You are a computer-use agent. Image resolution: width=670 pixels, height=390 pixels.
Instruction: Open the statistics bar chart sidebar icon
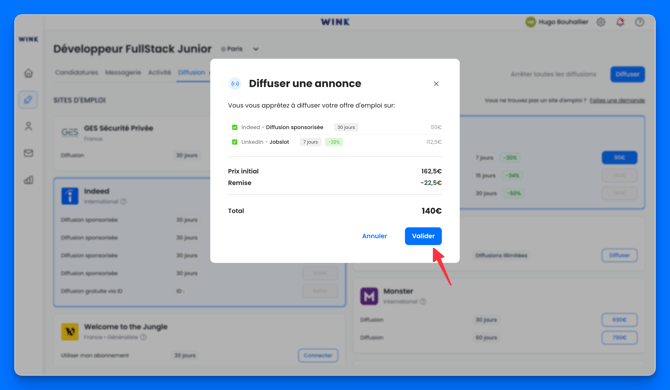point(28,180)
